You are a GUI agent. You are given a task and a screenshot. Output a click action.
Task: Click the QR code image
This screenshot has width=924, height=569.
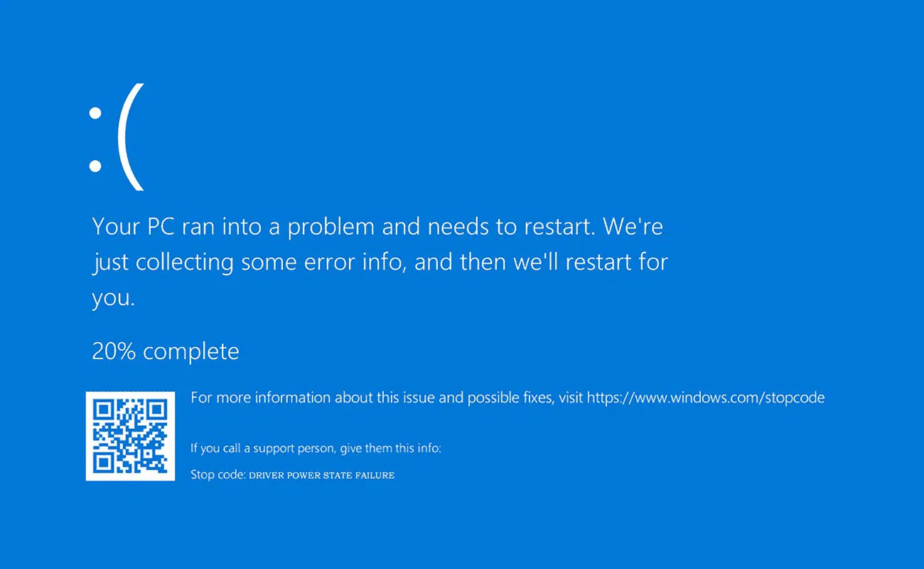pos(130,436)
